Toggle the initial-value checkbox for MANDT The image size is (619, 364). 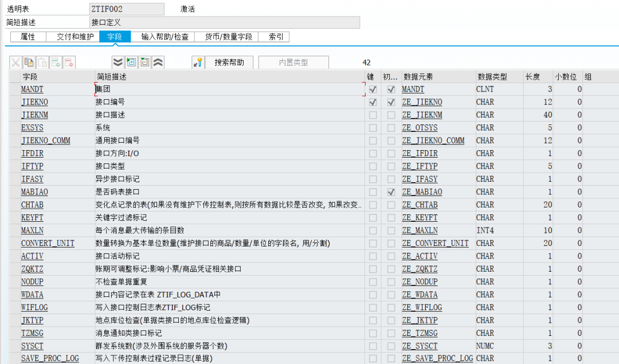(391, 89)
